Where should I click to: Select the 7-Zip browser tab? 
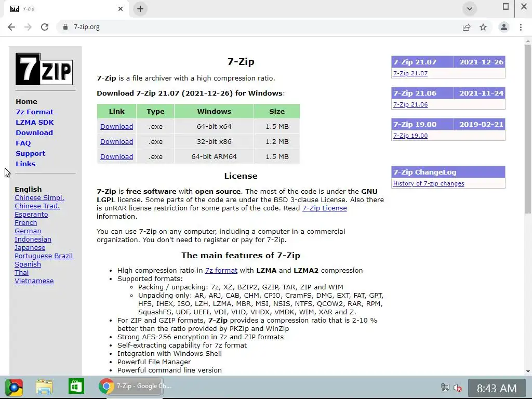pos(66,9)
